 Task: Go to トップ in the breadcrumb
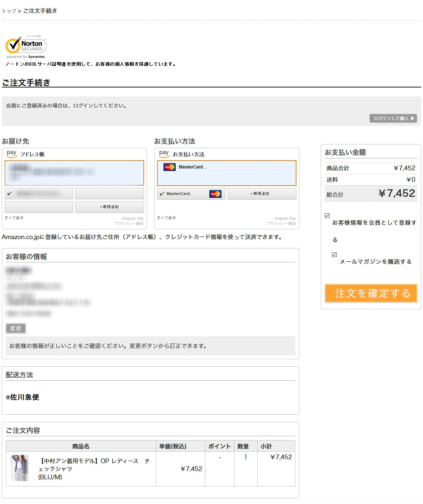point(9,11)
